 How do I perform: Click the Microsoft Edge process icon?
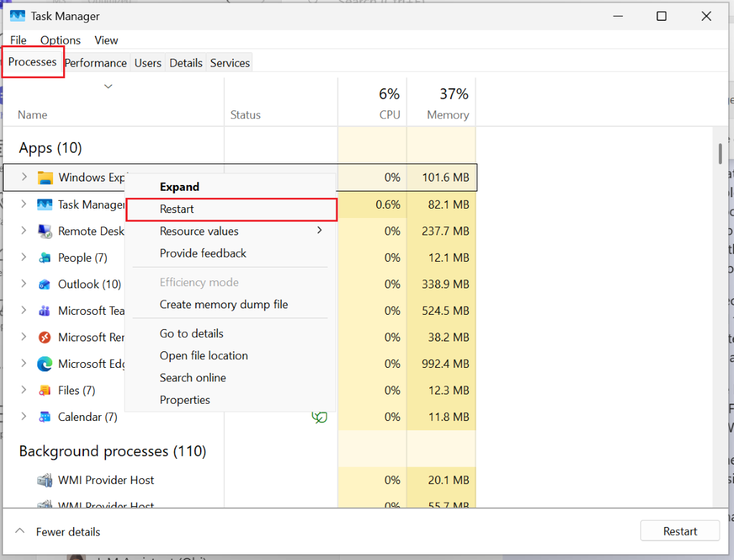tap(43, 364)
